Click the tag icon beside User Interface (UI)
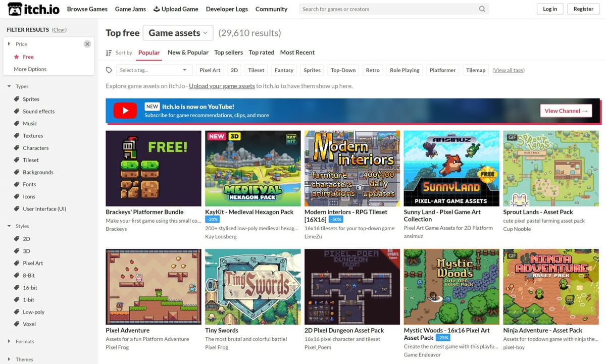606x364 pixels. (x=17, y=209)
